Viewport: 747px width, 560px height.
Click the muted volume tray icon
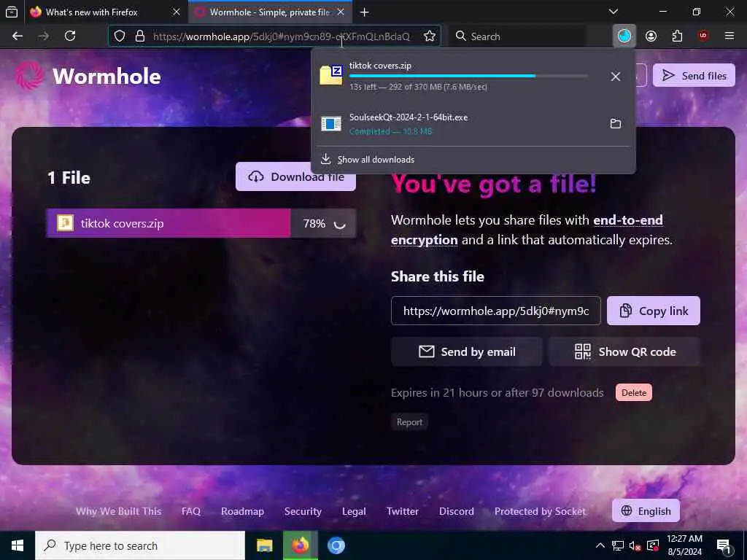pos(635,545)
